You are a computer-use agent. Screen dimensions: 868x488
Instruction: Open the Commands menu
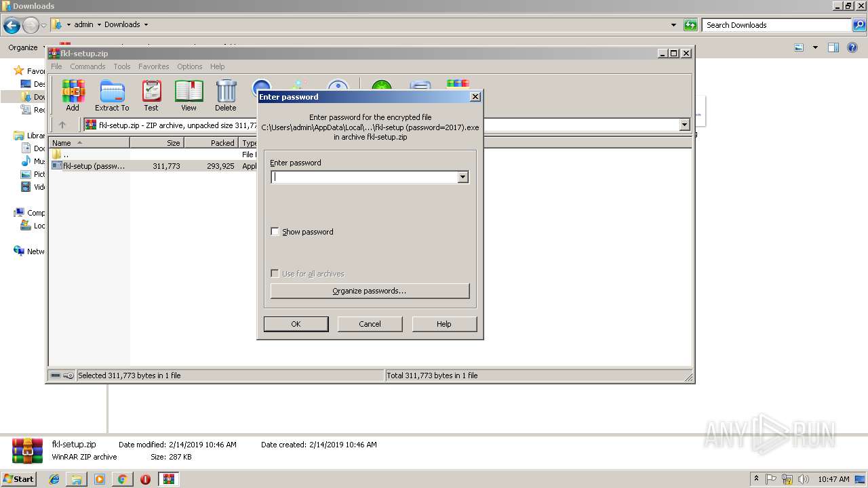pos(87,66)
